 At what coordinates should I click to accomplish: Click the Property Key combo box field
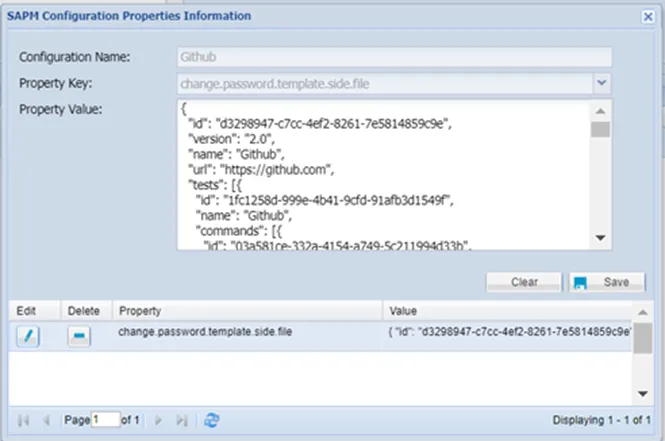(x=385, y=84)
